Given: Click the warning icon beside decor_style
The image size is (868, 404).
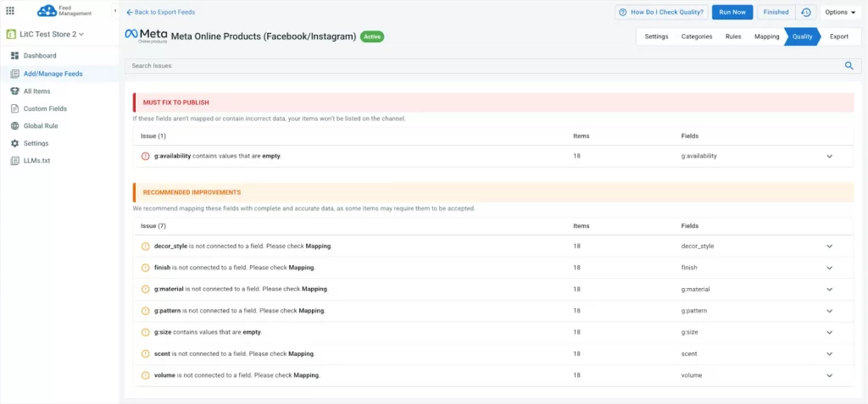Looking at the screenshot, I should click(x=146, y=246).
